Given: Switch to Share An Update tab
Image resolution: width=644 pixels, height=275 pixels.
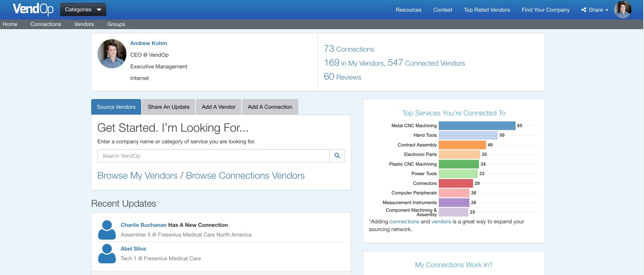Looking at the screenshot, I should click(x=169, y=107).
